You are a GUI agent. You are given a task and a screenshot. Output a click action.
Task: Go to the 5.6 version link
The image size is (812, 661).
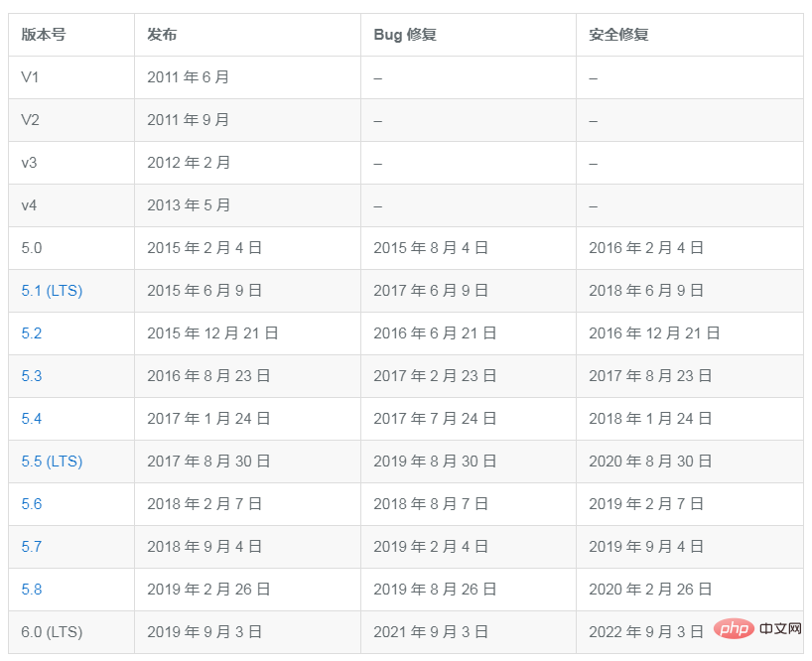click(32, 504)
